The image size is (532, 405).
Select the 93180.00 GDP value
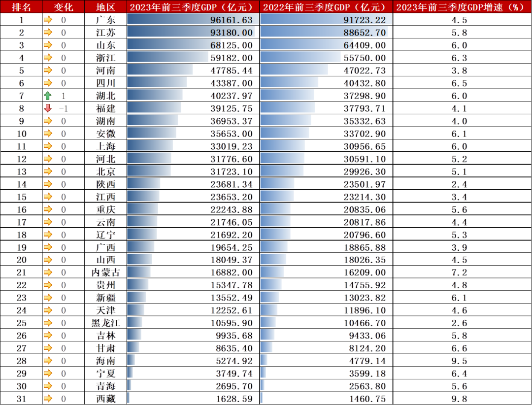(232, 33)
